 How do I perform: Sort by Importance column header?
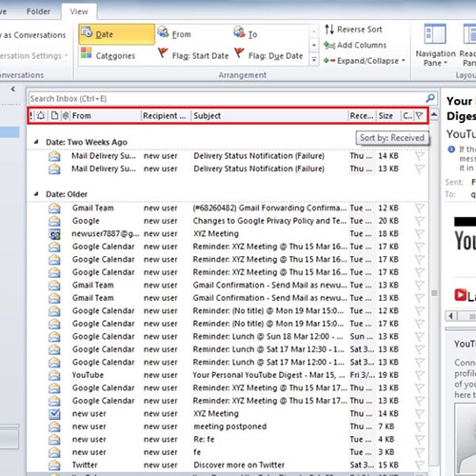pos(30,116)
